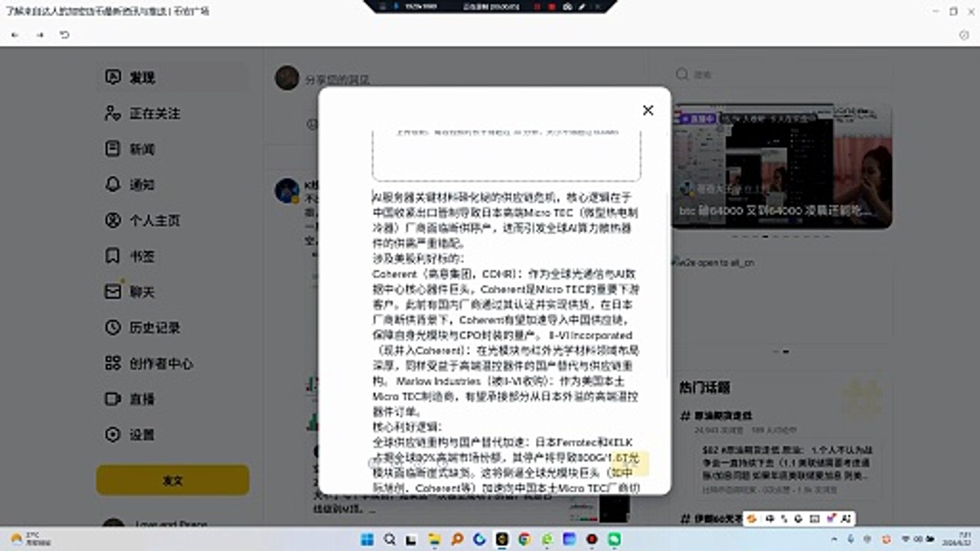Screen dimensions: 980x551
Task: Click the 中 language toggle in IME toolbar
Action: pos(769,519)
